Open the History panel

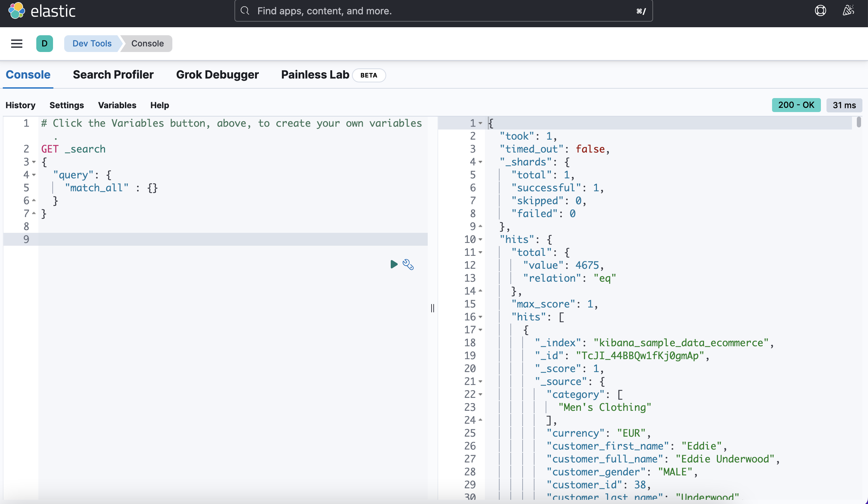click(x=21, y=105)
